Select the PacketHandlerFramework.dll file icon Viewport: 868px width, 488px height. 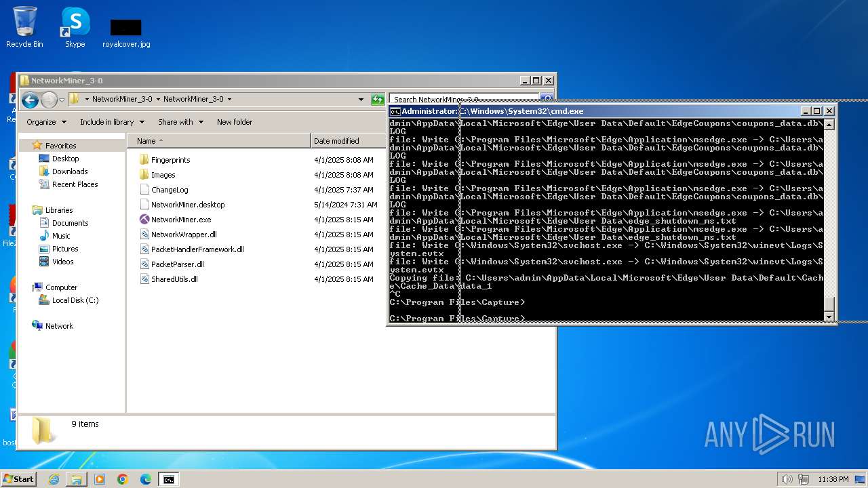[144, 249]
